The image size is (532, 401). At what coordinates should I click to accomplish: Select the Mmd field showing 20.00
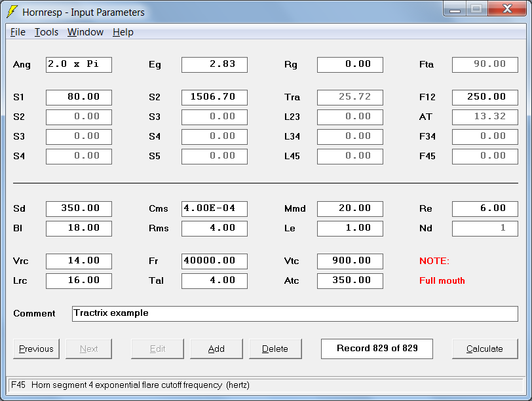tap(350, 209)
